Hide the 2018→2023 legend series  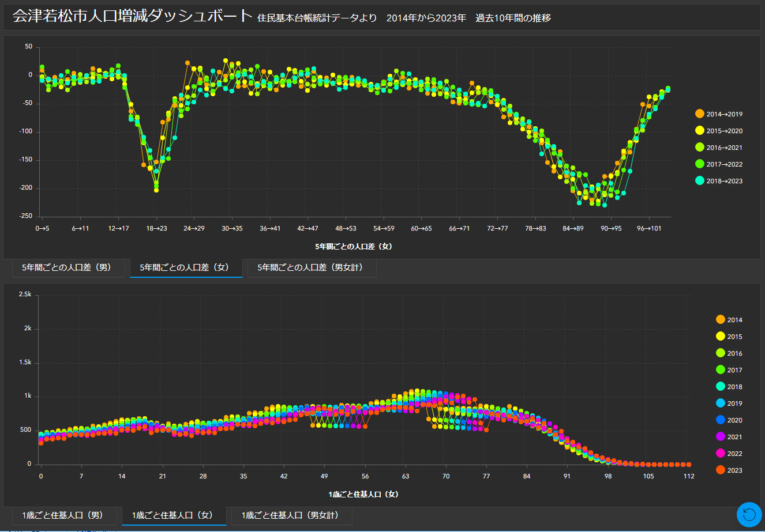coord(719,181)
